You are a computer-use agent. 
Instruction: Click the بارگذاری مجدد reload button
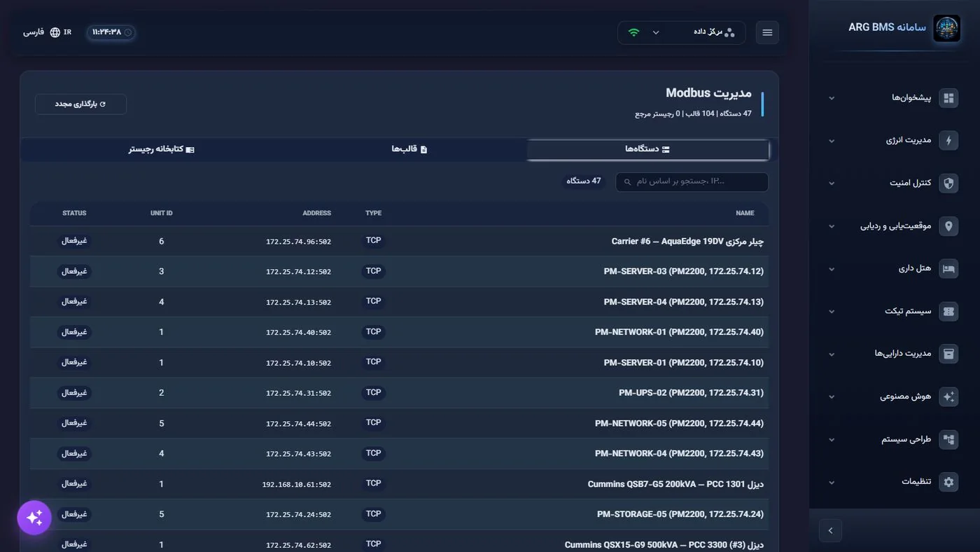pyautogui.click(x=80, y=104)
